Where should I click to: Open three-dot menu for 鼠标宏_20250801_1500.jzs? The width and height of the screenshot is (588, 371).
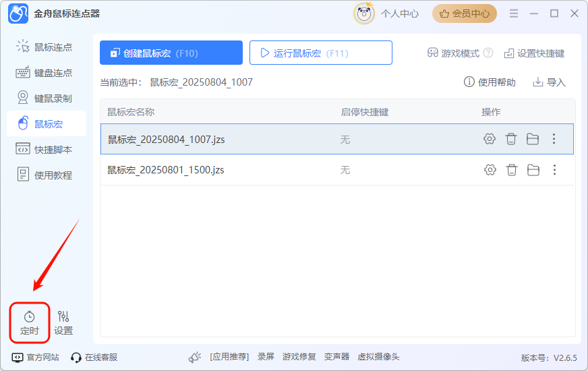pos(555,170)
